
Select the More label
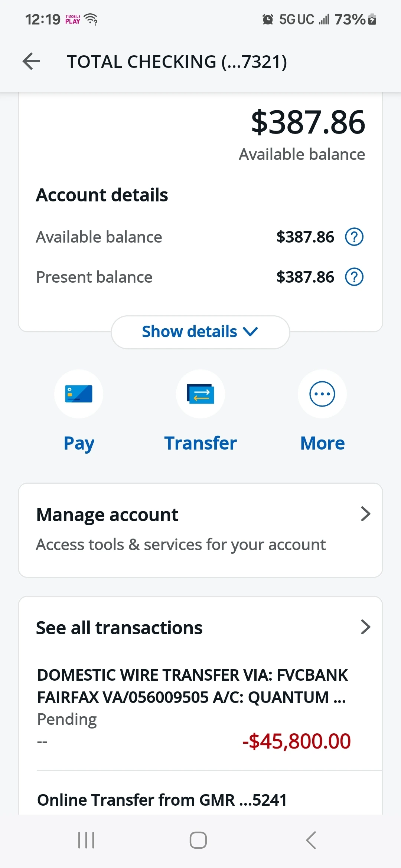[x=322, y=443]
